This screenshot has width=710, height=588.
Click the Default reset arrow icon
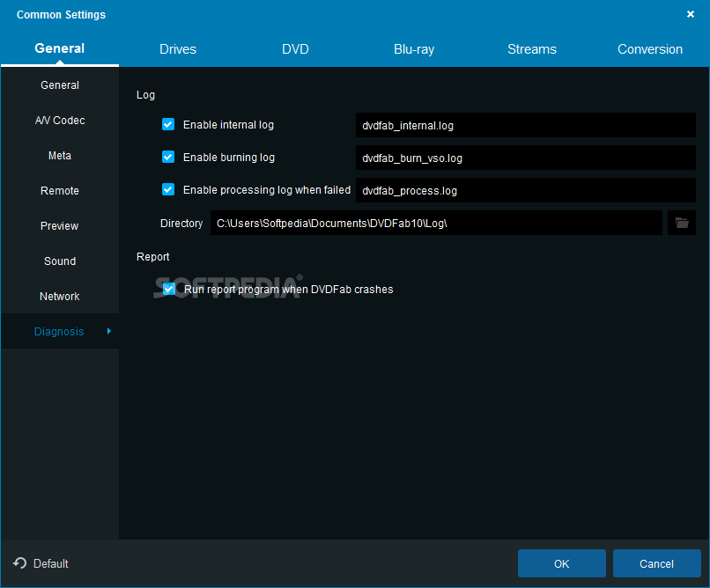20,563
